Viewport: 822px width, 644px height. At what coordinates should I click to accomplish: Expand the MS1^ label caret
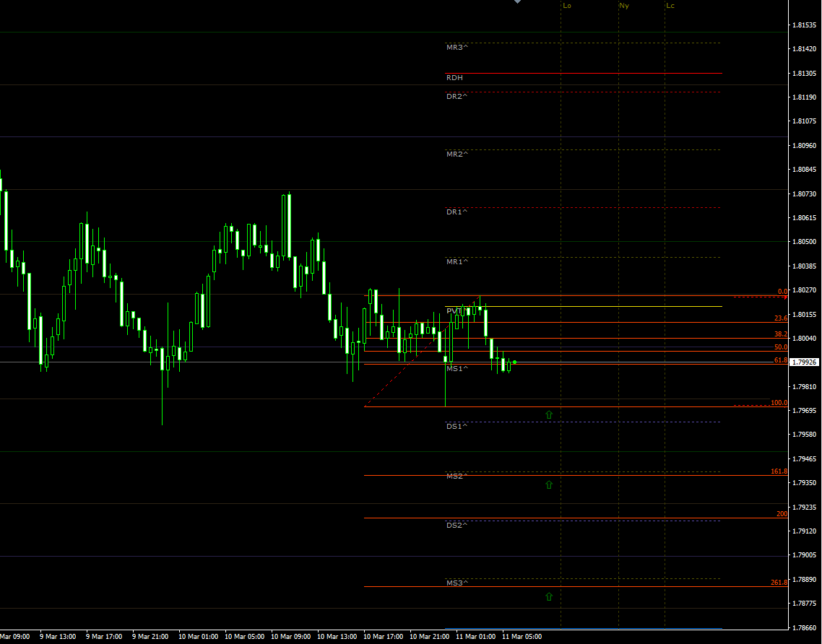click(x=455, y=367)
